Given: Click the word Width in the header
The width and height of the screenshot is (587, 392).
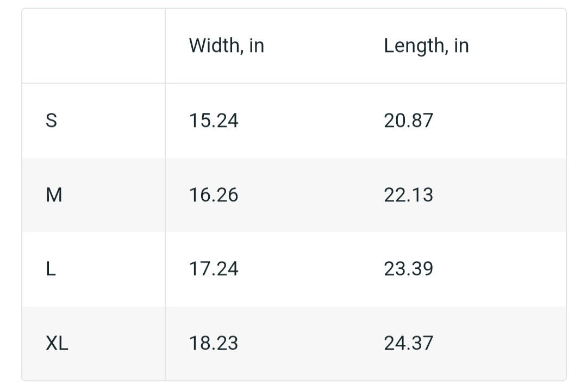Looking at the screenshot, I should (214, 45).
